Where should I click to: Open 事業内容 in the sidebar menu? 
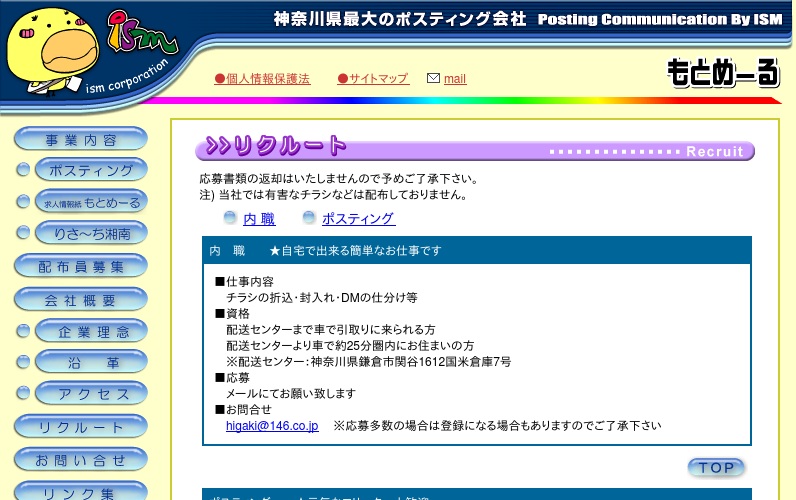[81, 140]
